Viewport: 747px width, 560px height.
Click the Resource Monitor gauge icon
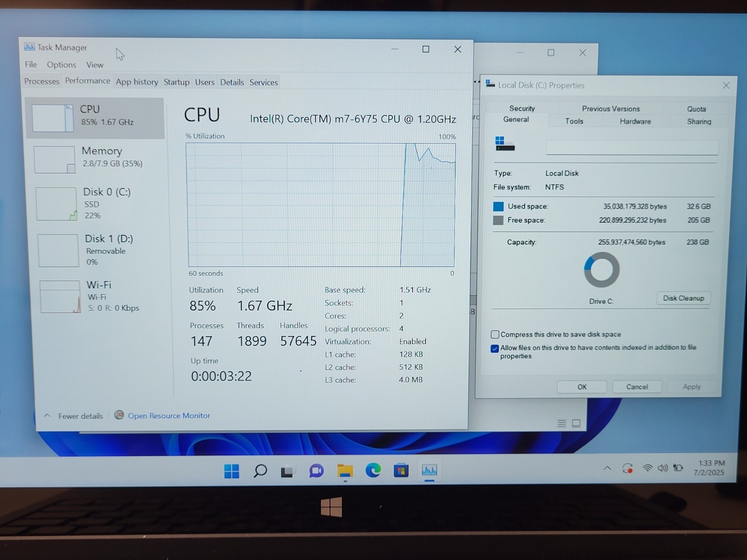coord(119,415)
